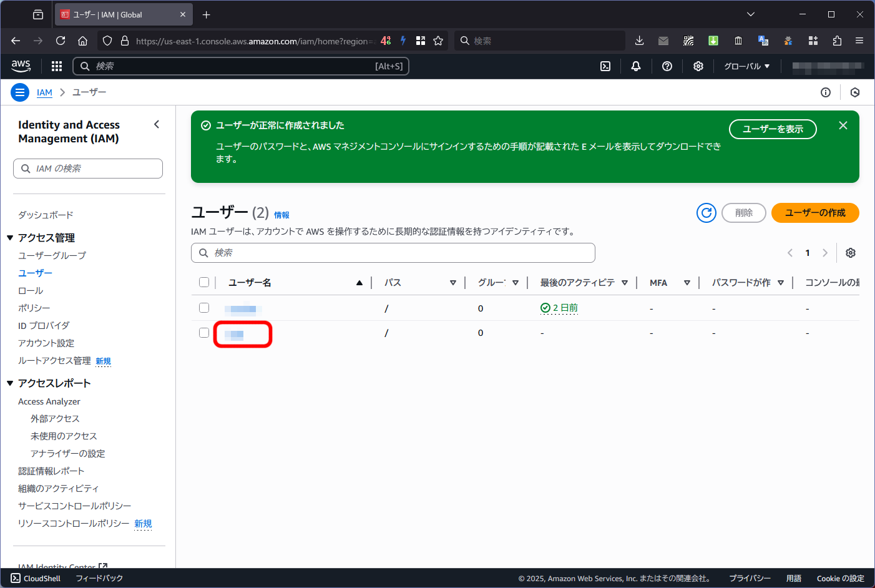Open CloudShell icon in top navigation bar
Image resolution: width=875 pixels, height=588 pixels.
(x=605, y=66)
